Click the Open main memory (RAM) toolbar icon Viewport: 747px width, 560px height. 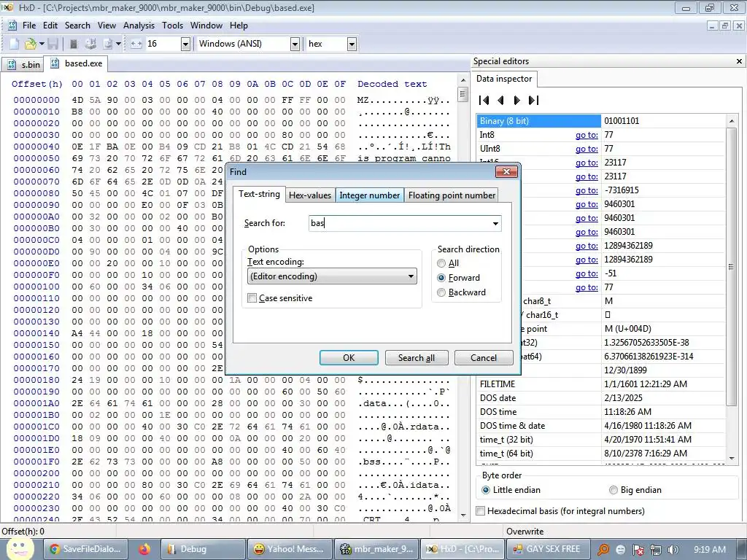click(74, 44)
